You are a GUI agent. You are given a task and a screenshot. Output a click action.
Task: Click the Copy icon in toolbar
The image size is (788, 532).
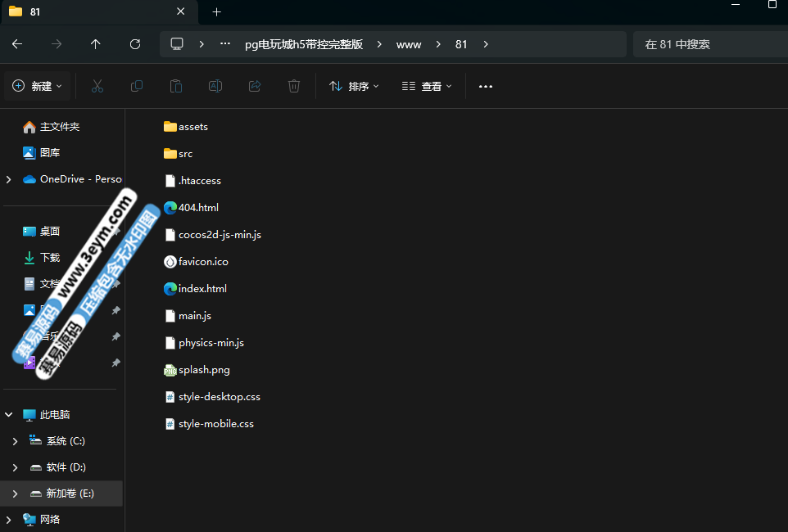pos(137,86)
